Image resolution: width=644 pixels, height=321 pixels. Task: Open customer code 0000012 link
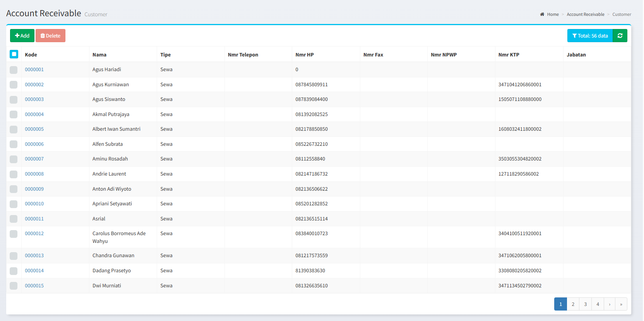(x=34, y=234)
